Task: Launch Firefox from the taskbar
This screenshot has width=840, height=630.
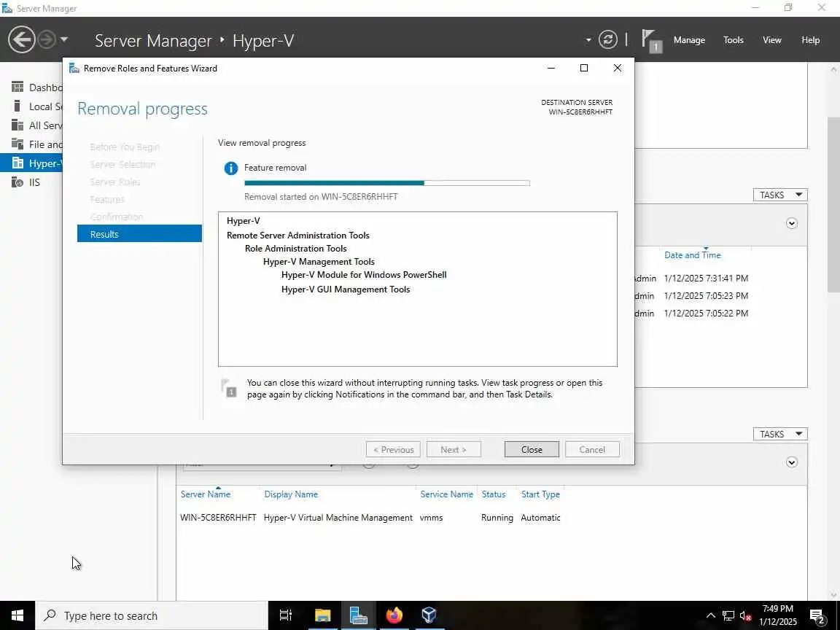Action: coord(394,615)
